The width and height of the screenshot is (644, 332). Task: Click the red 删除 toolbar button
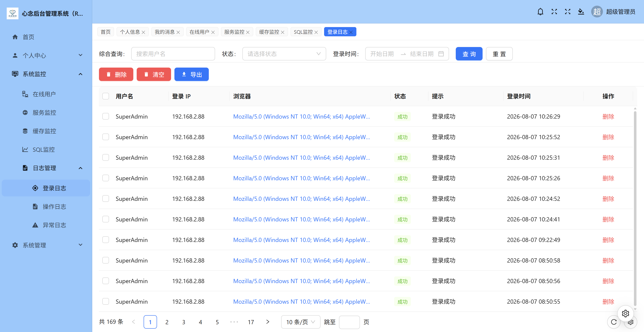(x=116, y=74)
